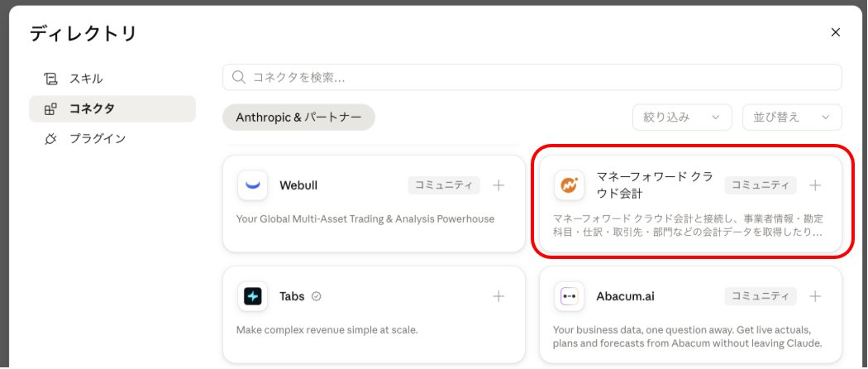Click the コネクタを検索 search field

click(x=532, y=77)
